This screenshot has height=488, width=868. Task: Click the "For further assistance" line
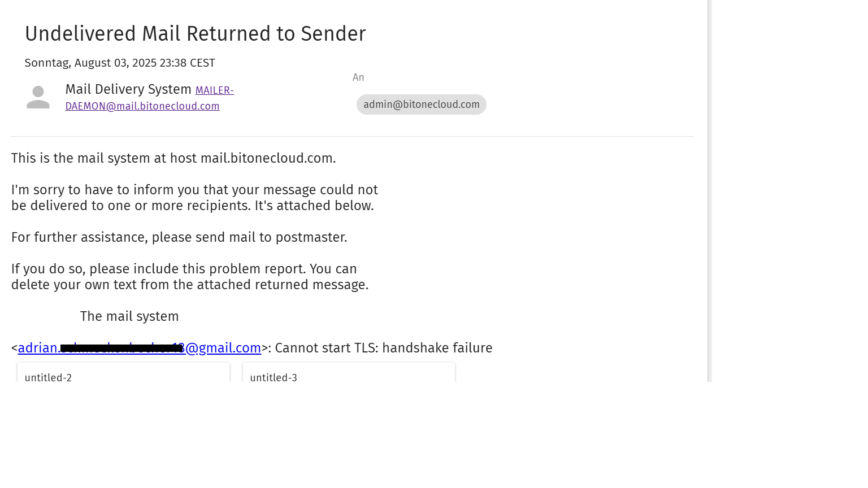tap(179, 237)
